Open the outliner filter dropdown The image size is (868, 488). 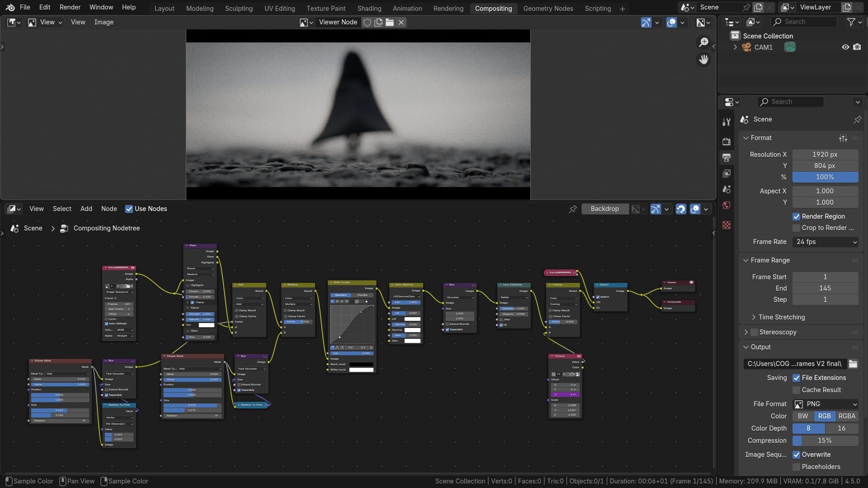click(x=854, y=22)
